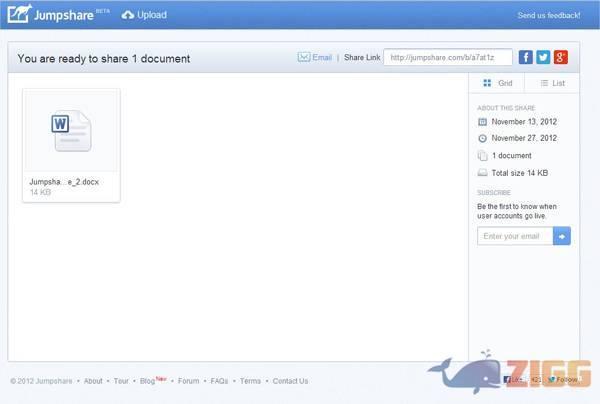Viewport: 600px width, 404px height.
Task: Open the Blog footer link
Action: [x=147, y=381]
